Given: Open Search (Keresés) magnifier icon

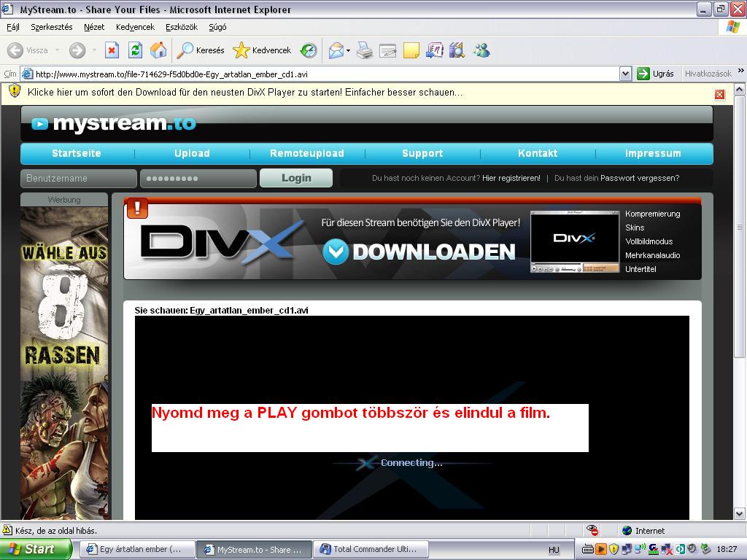Looking at the screenshot, I should pos(185,50).
